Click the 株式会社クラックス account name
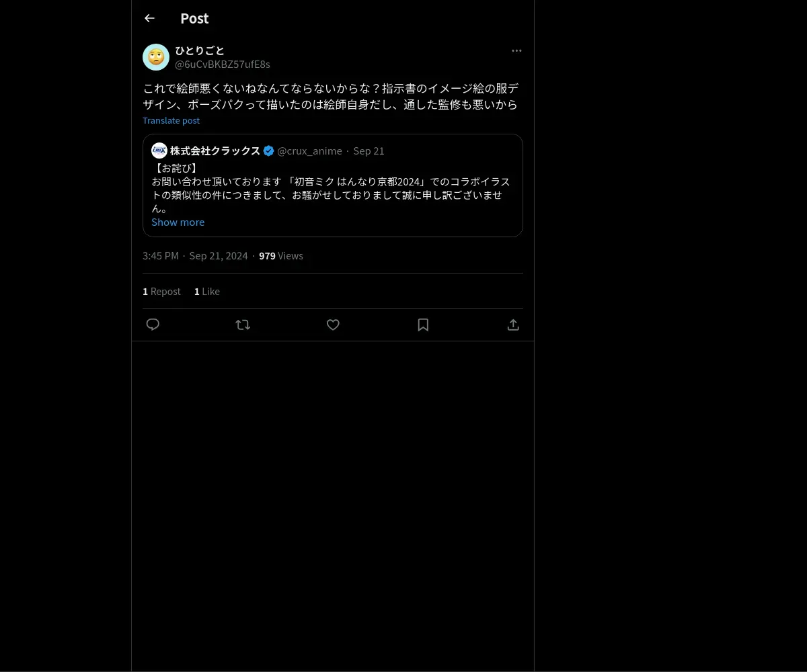This screenshot has width=807, height=672. (215, 151)
